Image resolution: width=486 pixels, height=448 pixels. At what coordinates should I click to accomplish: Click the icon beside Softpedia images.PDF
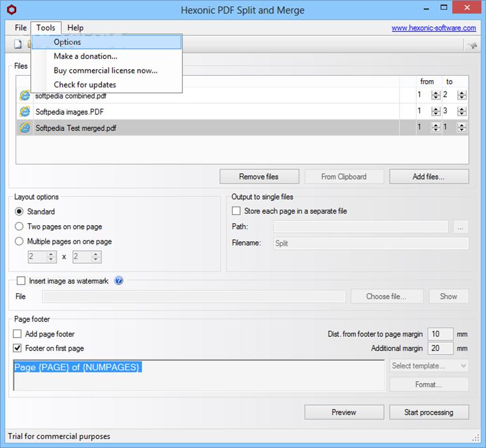click(25, 112)
